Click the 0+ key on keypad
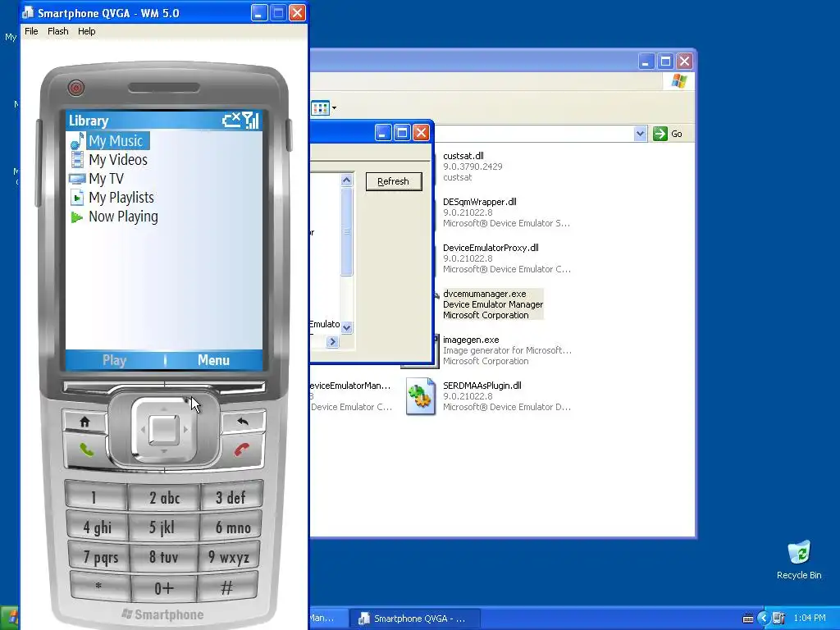The width and height of the screenshot is (840, 630). pos(164,587)
